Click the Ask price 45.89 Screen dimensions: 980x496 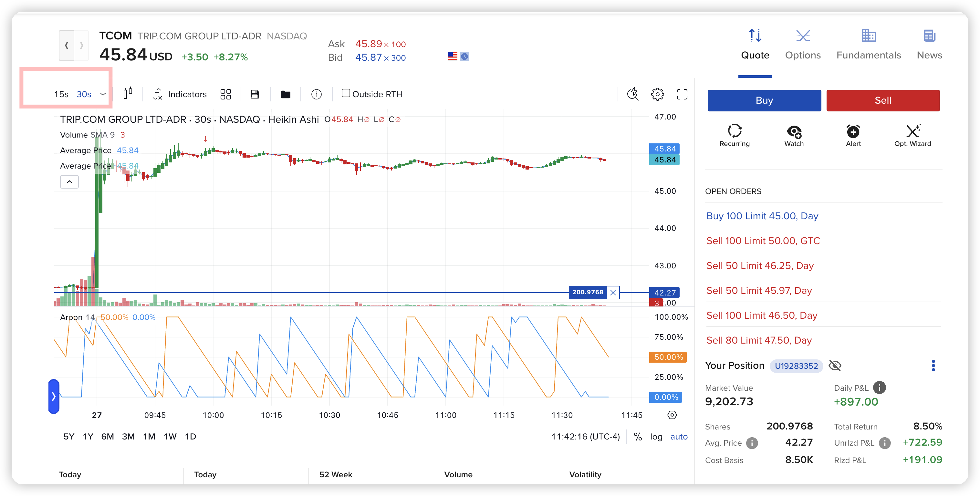pyautogui.click(x=368, y=44)
